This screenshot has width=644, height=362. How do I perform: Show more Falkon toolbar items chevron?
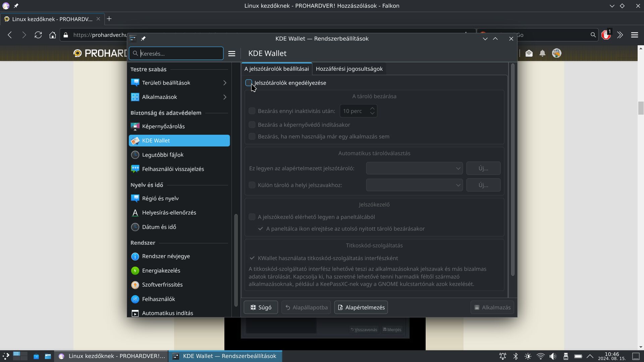(x=620, y=35)
